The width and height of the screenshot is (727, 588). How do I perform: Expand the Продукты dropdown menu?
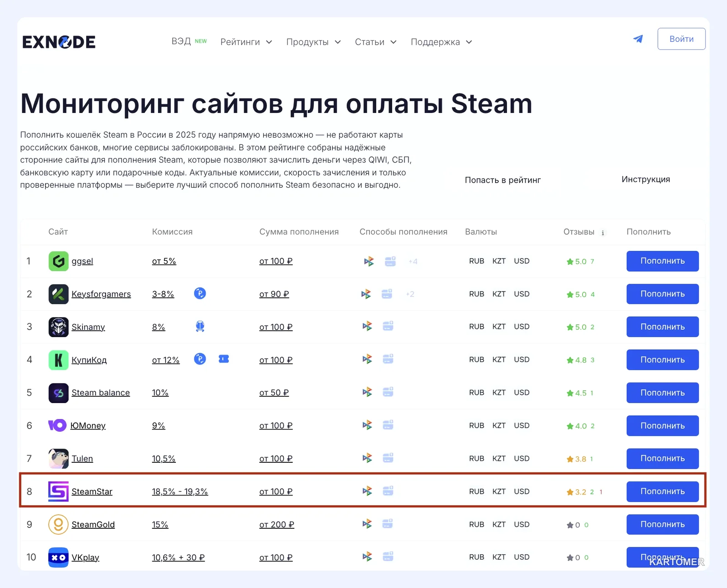pos(313,42)
